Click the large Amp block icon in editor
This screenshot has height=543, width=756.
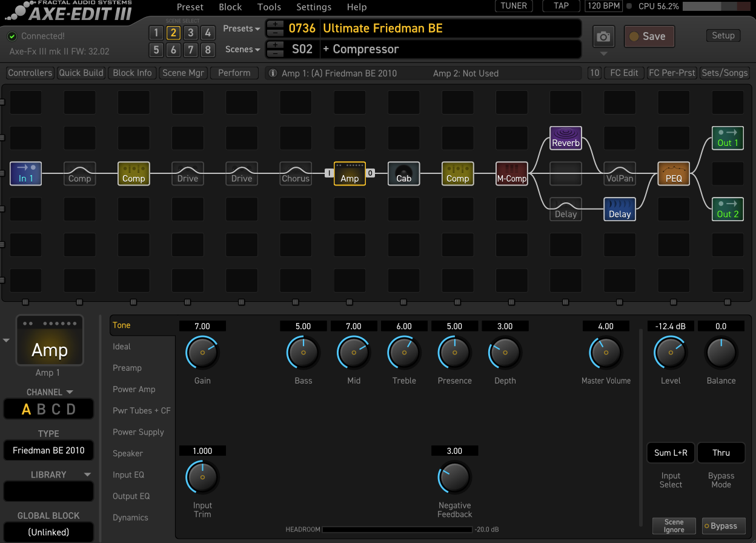pyautogui.click(x=50, y=341)
